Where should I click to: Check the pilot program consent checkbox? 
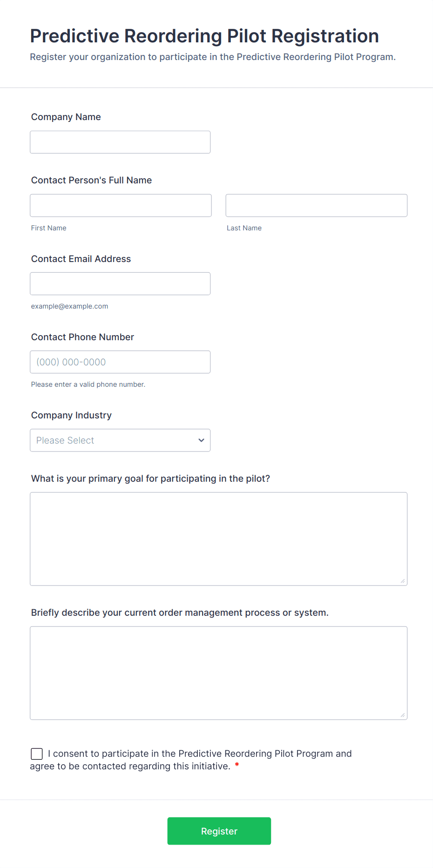pos(37,754)
